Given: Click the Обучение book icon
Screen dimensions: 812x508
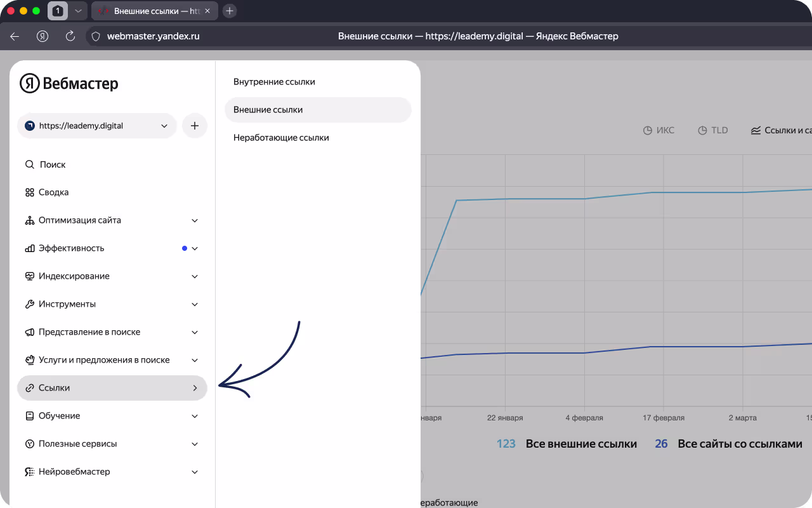Looking at the screenshot, I should (29, 416).
